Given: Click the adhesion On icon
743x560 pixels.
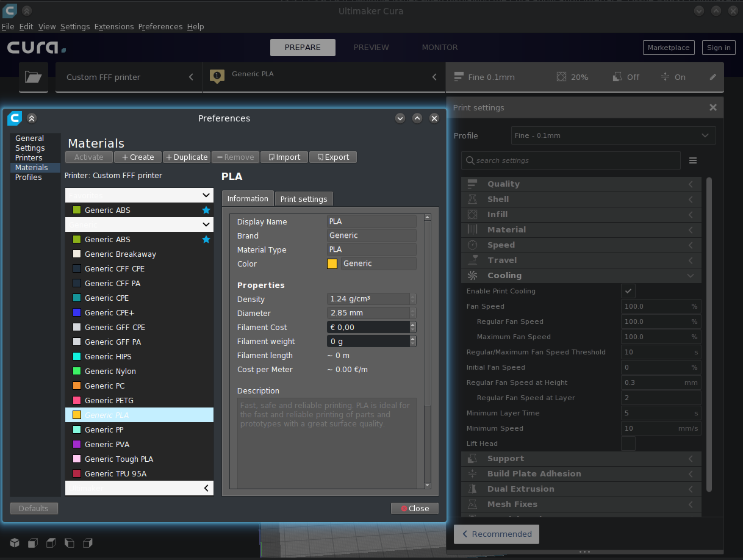Looking at the screenshot, I should (666, 77).
